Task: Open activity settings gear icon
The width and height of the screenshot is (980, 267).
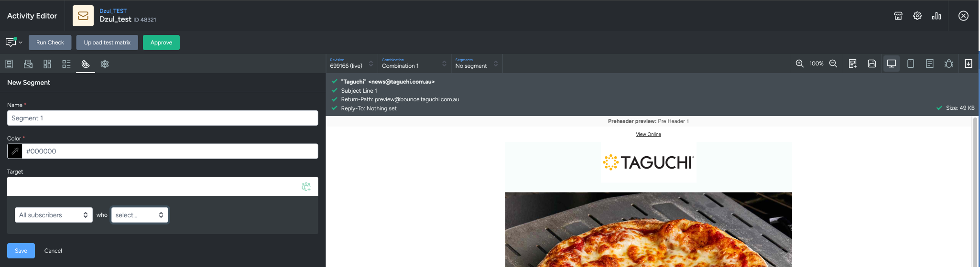Action: point(917,16)
